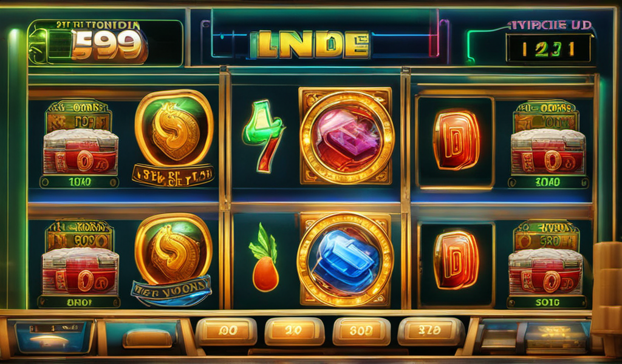Viewport: 622px width, 364px height.
Task: Click the green and red seven symbol
Action: 264,136
